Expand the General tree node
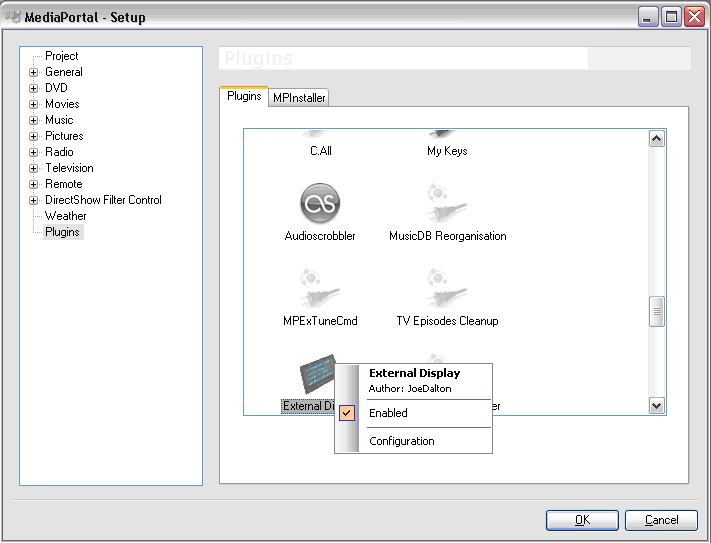 33,72
